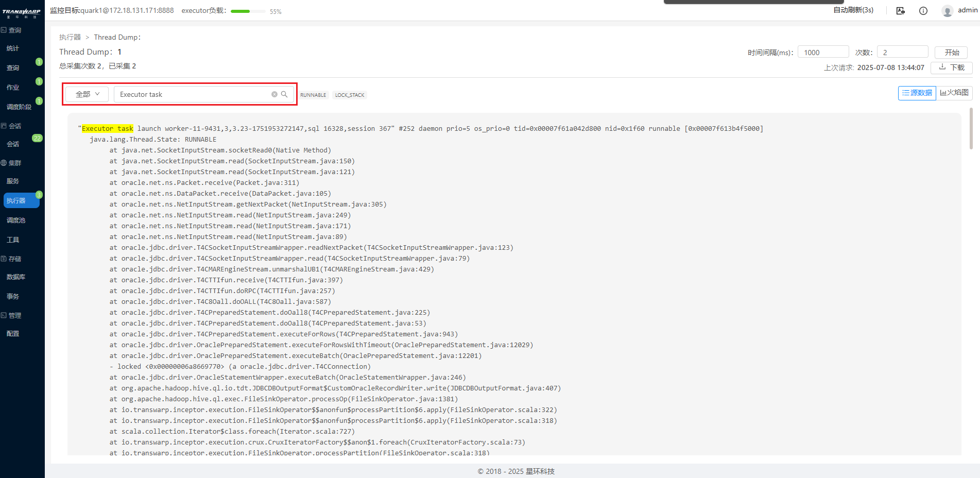Click the admin user avatar

click(x=947, y=11)
